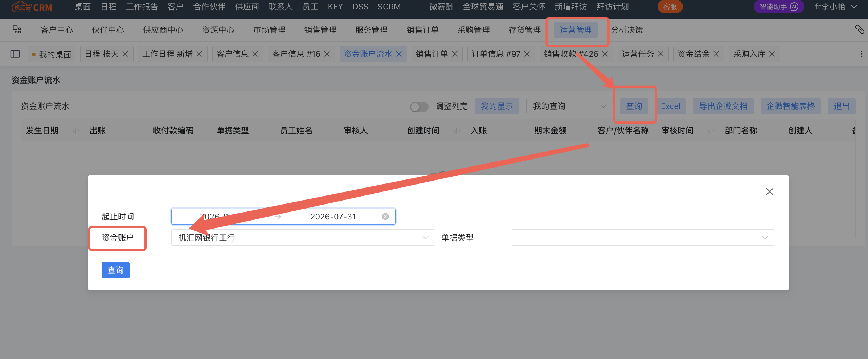Close the 日程 按天 tab

(x=125, y=54)
